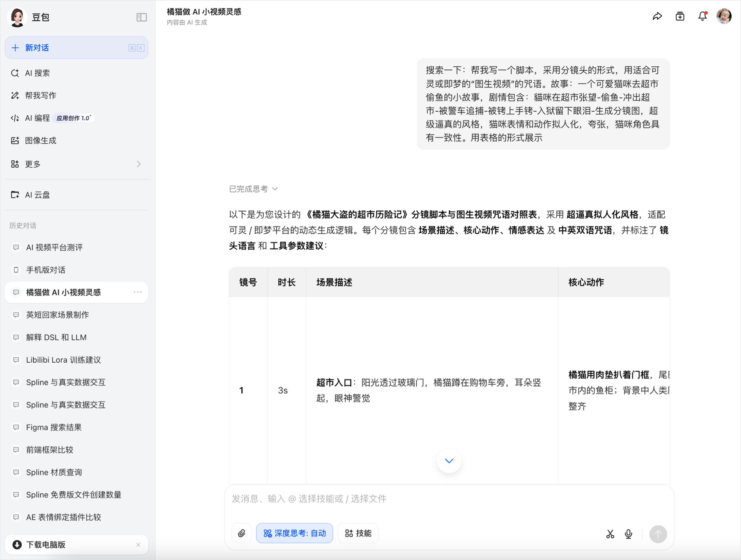The width and height of the screenshot is (741, 560).
Task: Open notifications bell icon
Action: coord(702,16)
